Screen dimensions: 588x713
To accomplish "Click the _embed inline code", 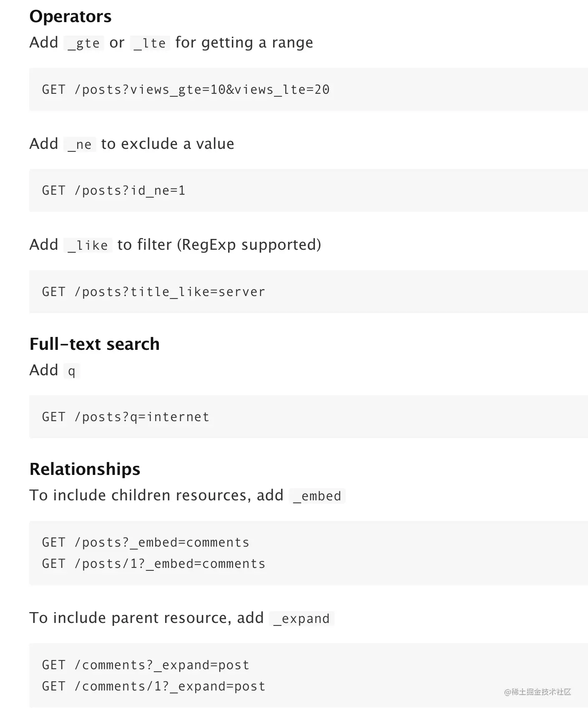I will [x=317, y=496].
